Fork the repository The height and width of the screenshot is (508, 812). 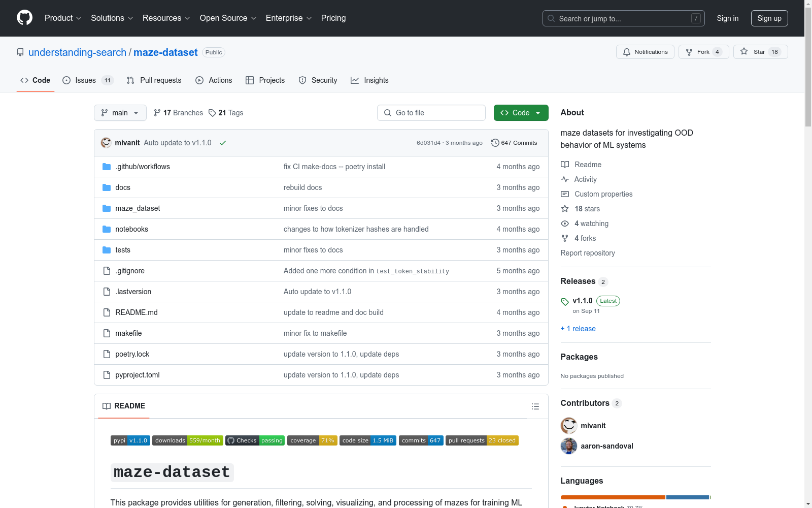tap(703, 52)
